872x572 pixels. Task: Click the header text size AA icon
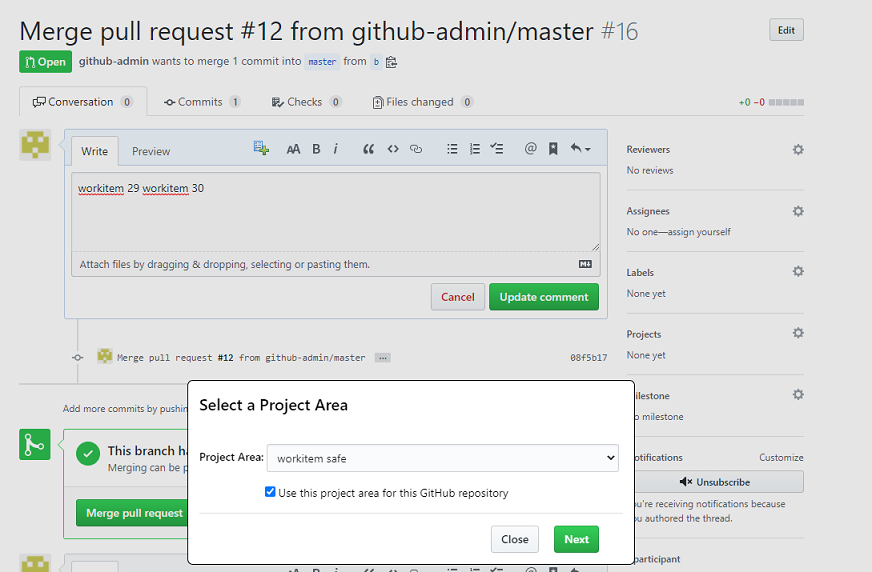293,149
